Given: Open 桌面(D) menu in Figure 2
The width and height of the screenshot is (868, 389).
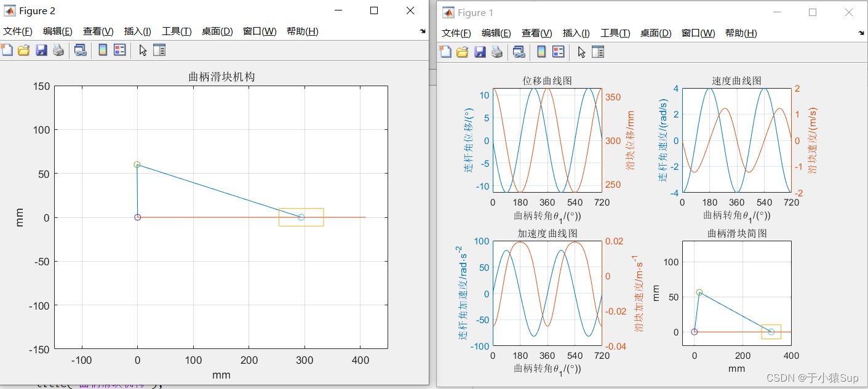Looking at the screenshot, I should (x=217, y=31).
